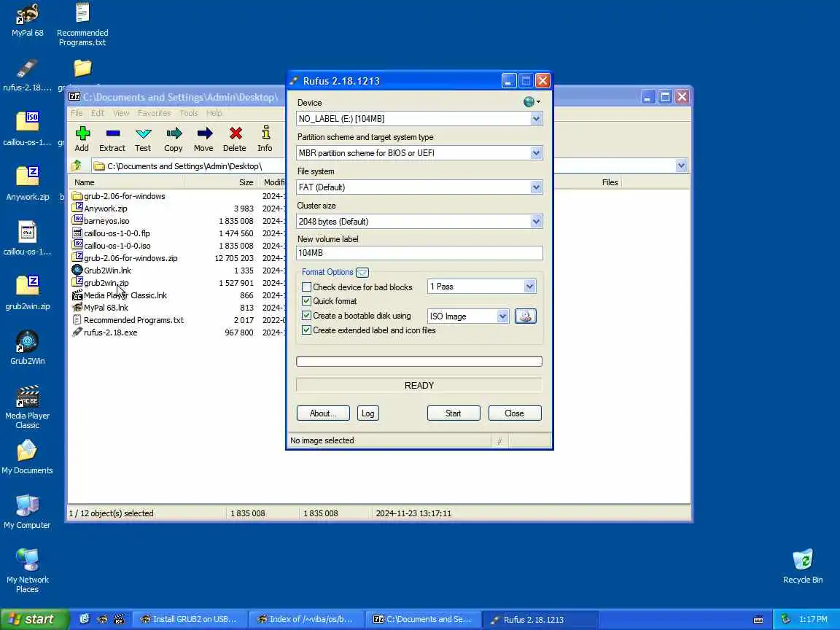Select Anywork.zip icon on desktop
The width and height of the screenshot is (840, 630).
point(27,183)
